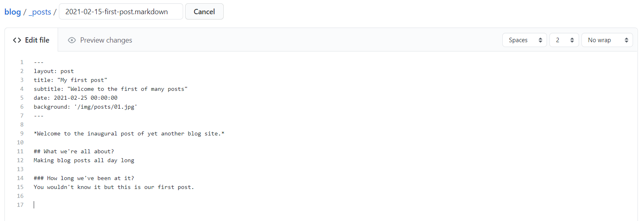The image size is (644, 221).
Task: Click the Spaces dropdown arrows icon
Action: [x=540, y=40]
